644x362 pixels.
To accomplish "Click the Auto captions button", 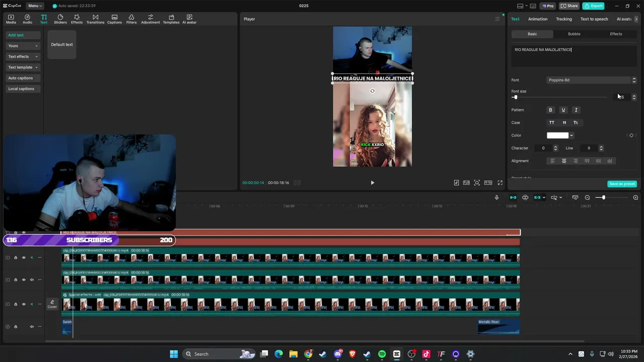I will 23,78.
